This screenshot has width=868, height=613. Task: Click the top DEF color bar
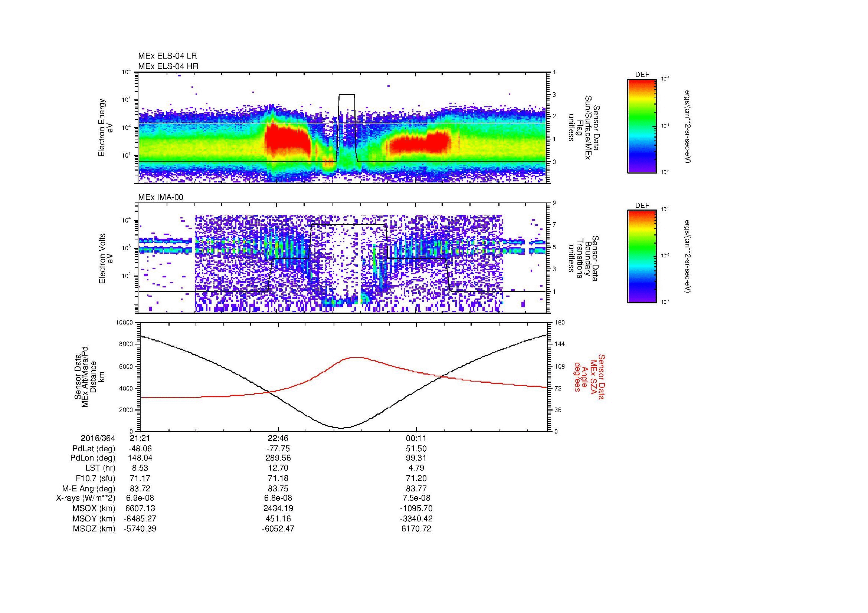click(x=642, y=125)
